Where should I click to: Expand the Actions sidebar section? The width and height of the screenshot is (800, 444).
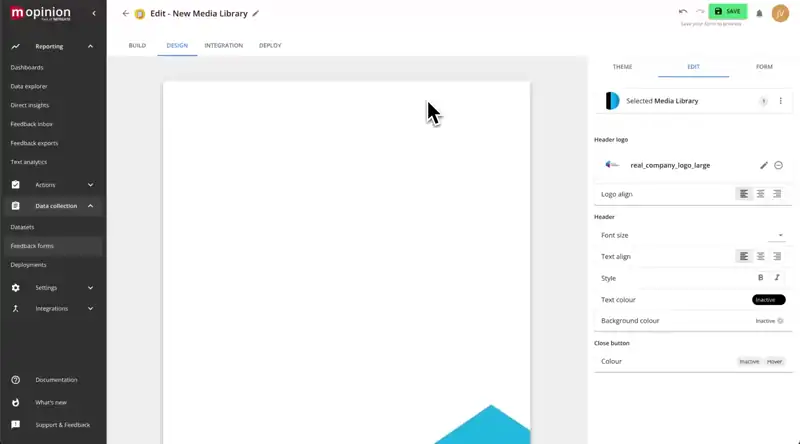click(x=90, y=185)
